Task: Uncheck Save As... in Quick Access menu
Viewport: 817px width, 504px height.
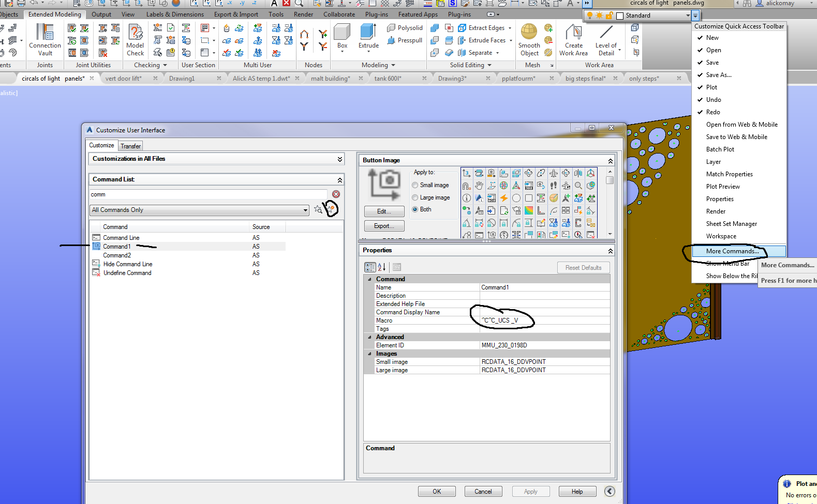Action: pos(739,75)
